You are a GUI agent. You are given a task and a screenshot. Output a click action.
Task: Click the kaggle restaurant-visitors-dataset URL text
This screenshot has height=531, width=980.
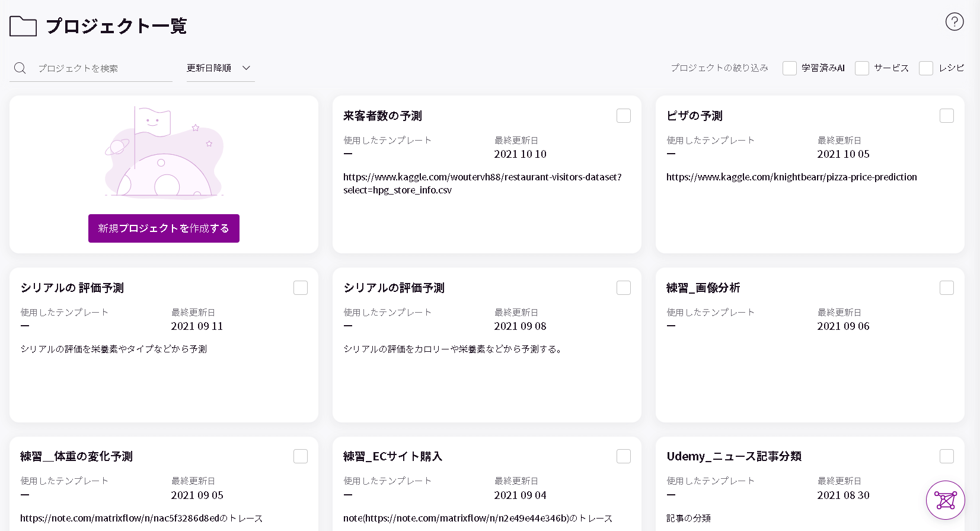(483, 183)
